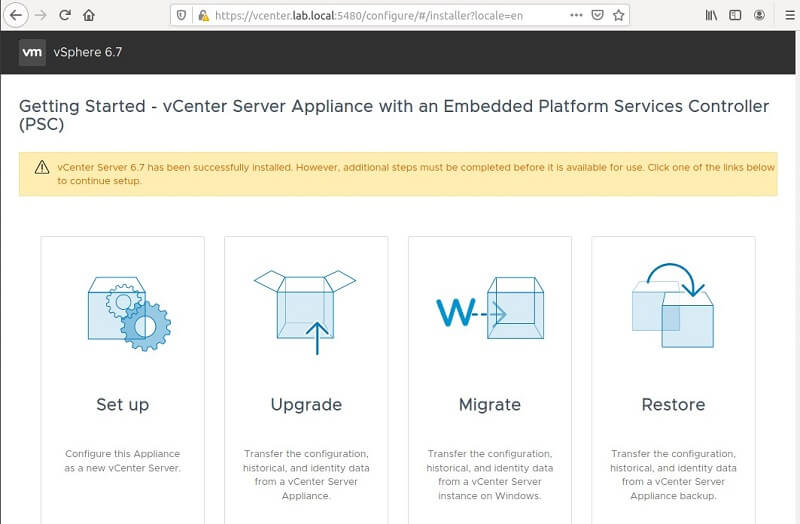Go to the browser home page
800x524 pixels.
click(x=89, y=15)
